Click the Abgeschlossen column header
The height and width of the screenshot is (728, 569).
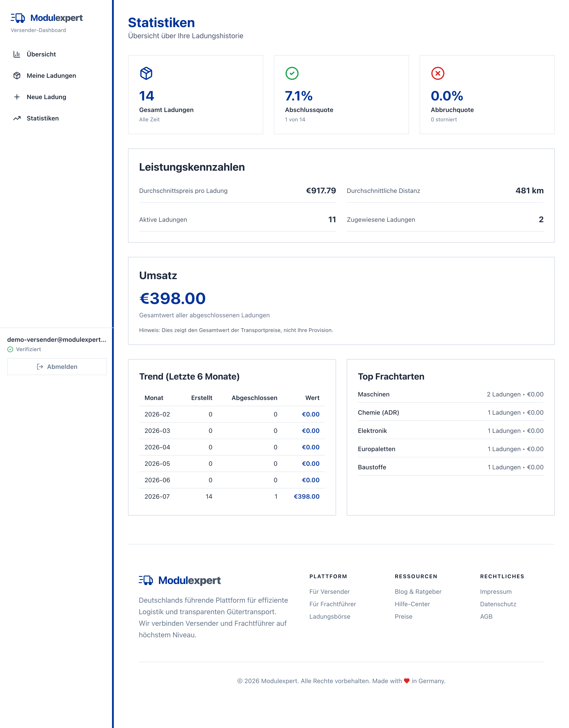click(254, 398)
